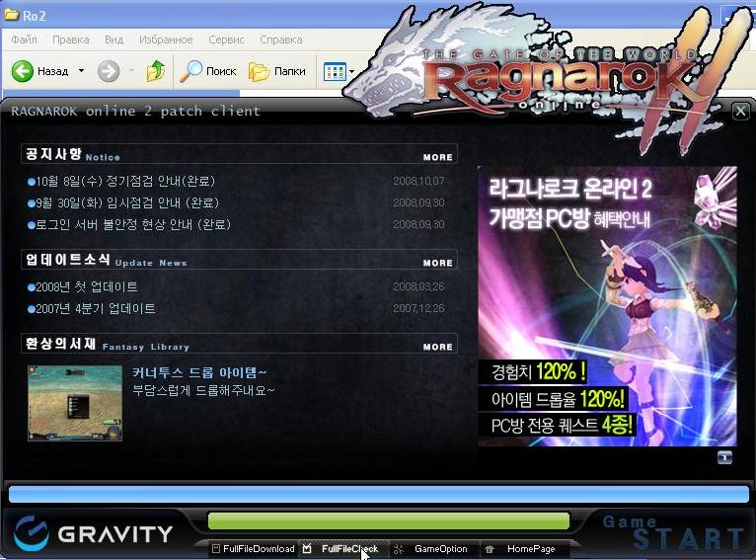Image resolution: width=756 pixels, height=560 pixels.
Task: Expand the Back button history dropdown arrow
Action: point(81,71)
